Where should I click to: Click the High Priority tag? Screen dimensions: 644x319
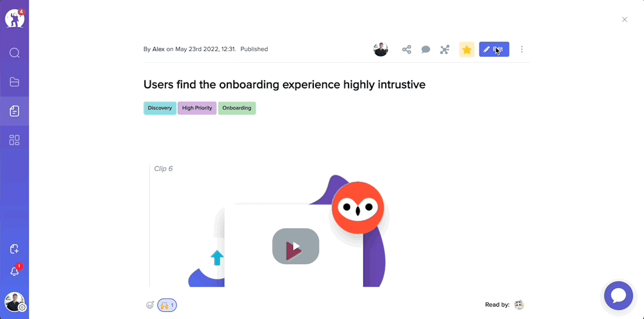pos(197,108)
